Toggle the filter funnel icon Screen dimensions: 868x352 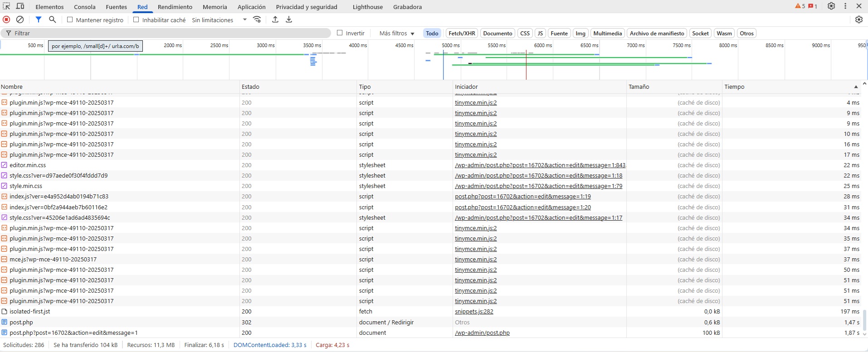tap(39, 19)
